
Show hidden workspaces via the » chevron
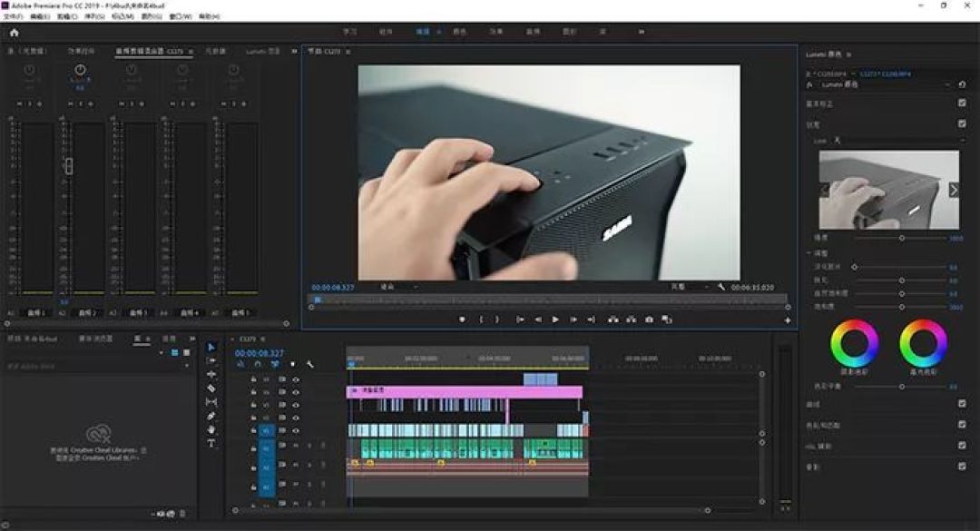click(642, 31)
